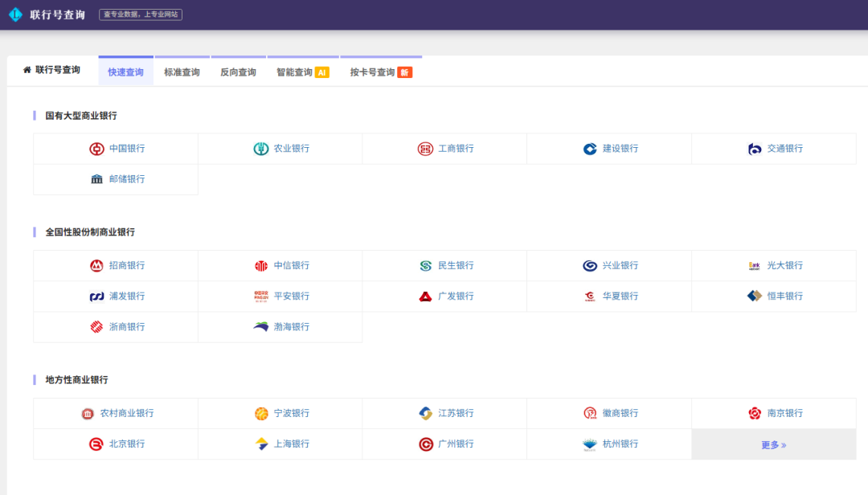Click the 渤海银行 logo icon
Image resolution: width=868 pixels, height=495 pixels.
(x=261, y=327)
